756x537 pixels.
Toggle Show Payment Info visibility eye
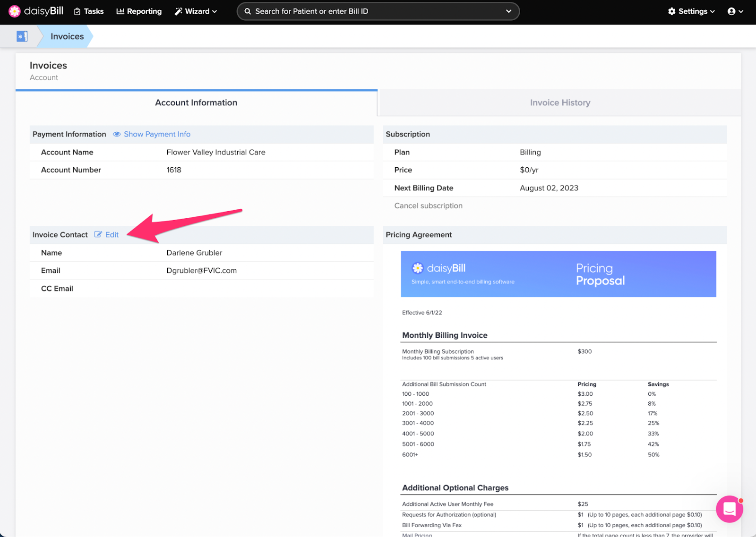point(117,134)
